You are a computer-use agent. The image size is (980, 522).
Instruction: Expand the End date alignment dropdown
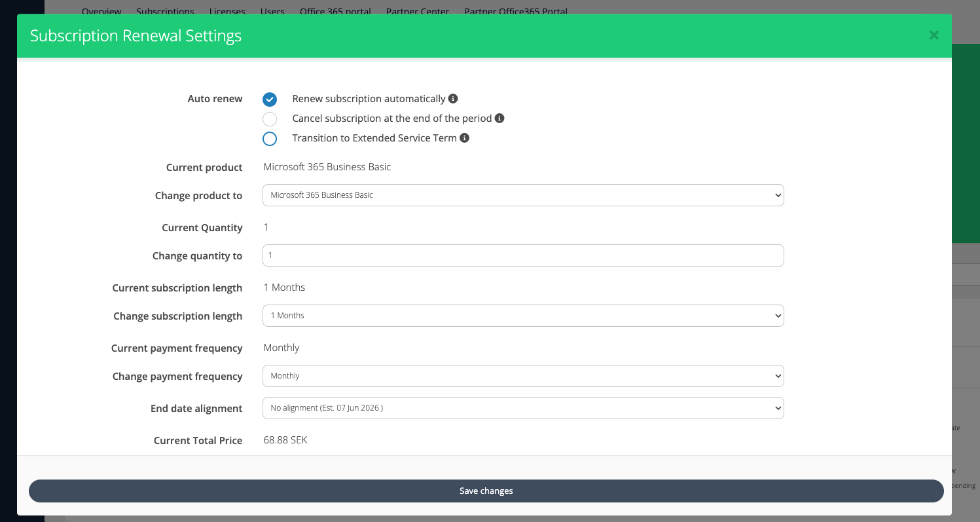(522, 408)
